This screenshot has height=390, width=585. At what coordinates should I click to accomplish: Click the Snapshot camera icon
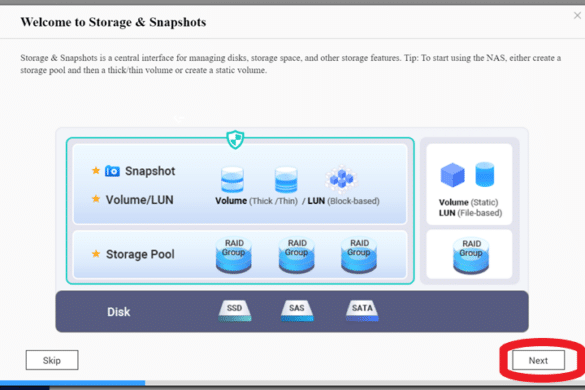112,171
